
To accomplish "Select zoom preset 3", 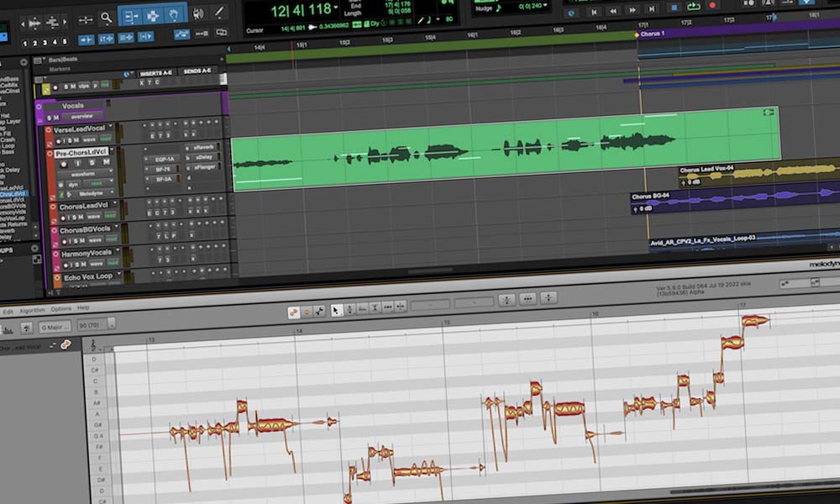I will click(45, 42).
